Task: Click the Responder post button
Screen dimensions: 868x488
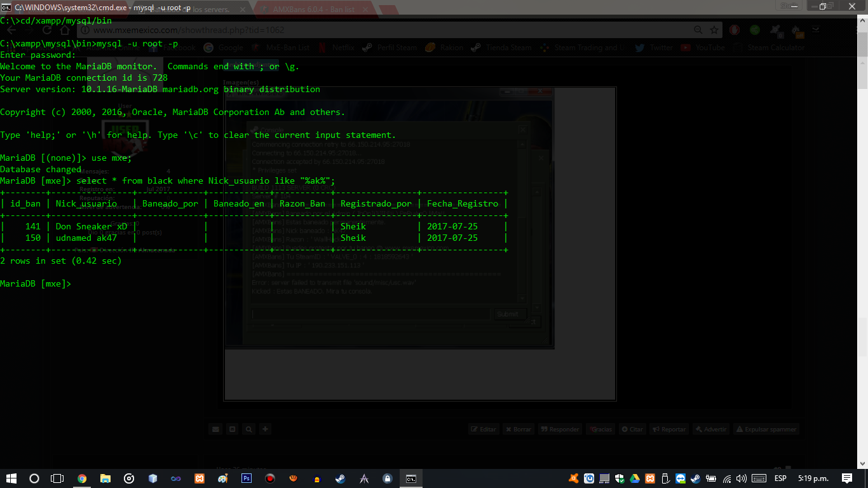Action: point(560,429)
